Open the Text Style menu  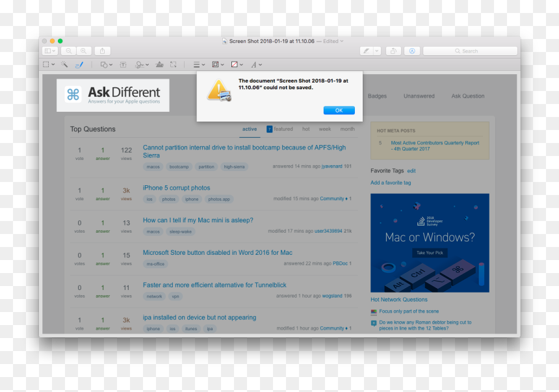tap(256, 64)
